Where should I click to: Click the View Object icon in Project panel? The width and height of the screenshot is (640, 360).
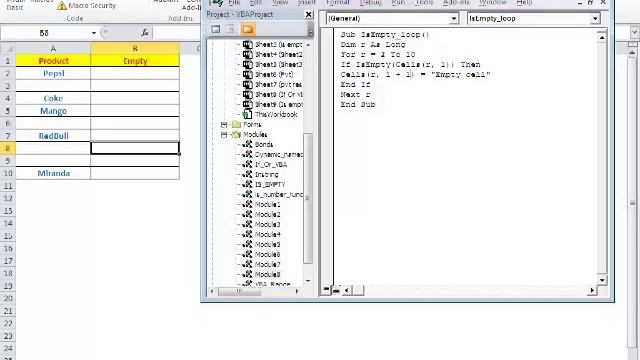coord(231,29)
